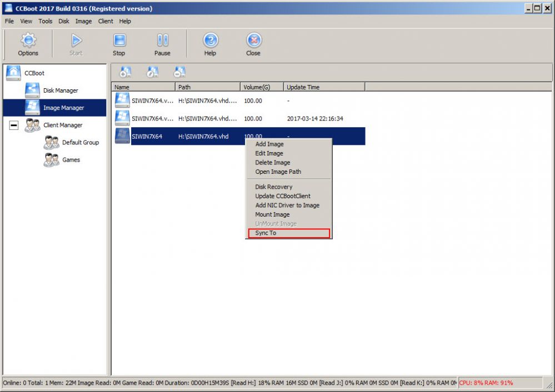Open the Image menu
Viewport: 555px width, 392px height.
coord(83,21)
